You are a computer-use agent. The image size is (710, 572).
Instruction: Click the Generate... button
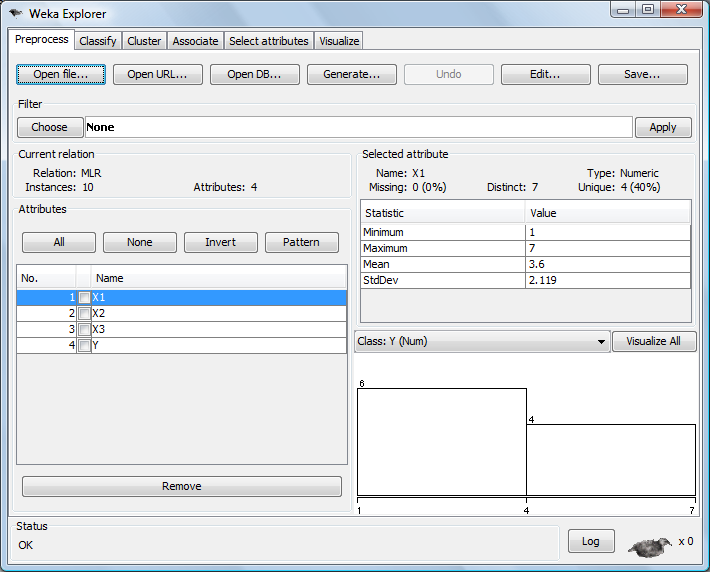coord(351,74)
